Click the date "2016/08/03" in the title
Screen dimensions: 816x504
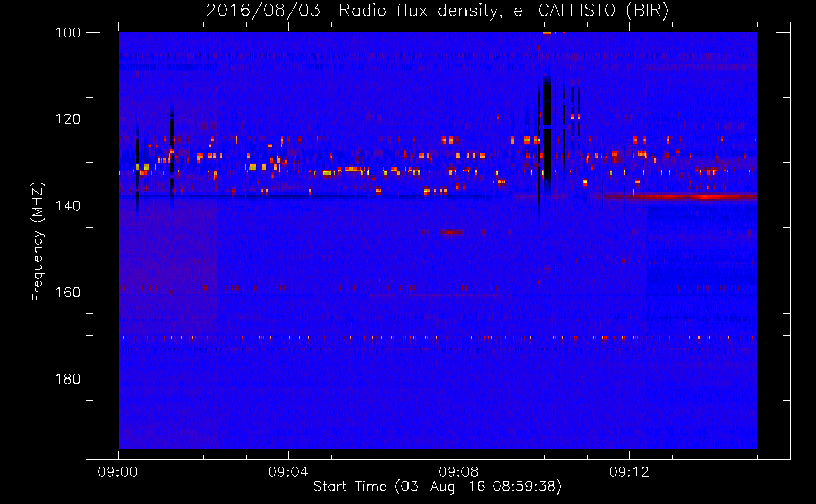click(x=263, y=11)
